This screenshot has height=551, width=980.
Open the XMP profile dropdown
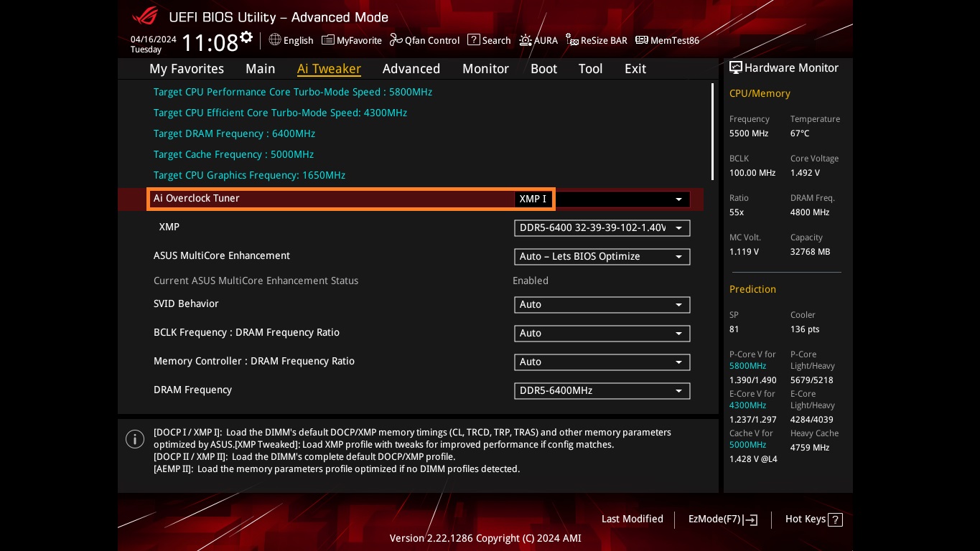(x=602, y=228)
